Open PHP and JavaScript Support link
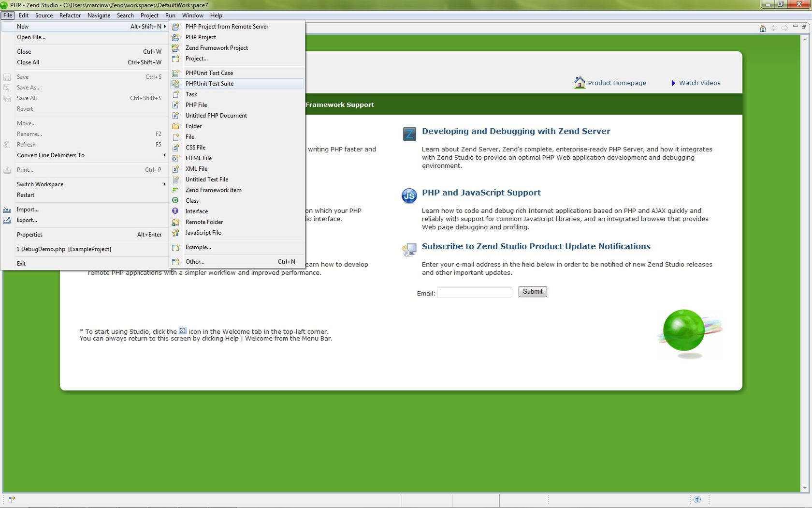Image resolution: width=812 pixels, height=508 pixels. pos(481,193)
